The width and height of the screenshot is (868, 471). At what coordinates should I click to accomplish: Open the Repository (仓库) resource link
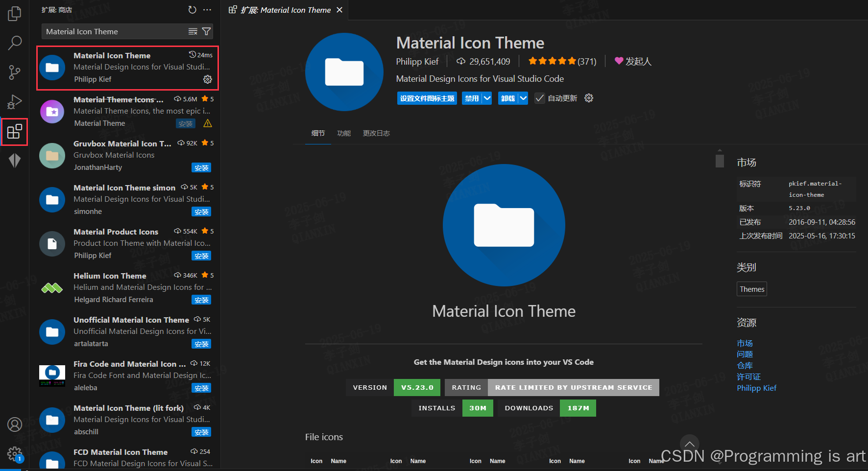coord(745,366)
